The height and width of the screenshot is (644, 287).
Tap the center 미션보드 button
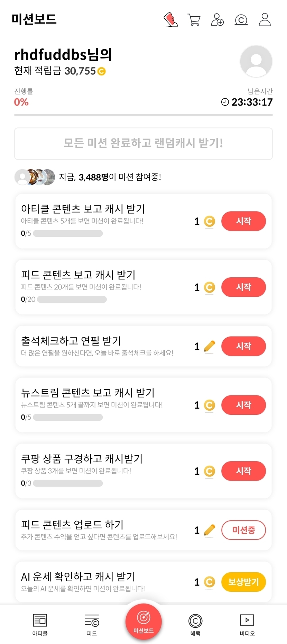click(x=143, y=621)
